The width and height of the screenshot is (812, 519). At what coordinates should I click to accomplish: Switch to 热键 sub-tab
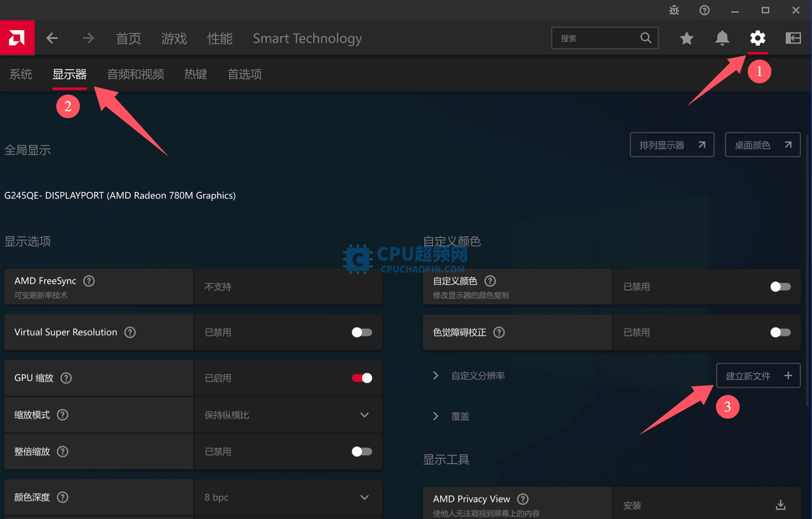click(x=196, y=74)
